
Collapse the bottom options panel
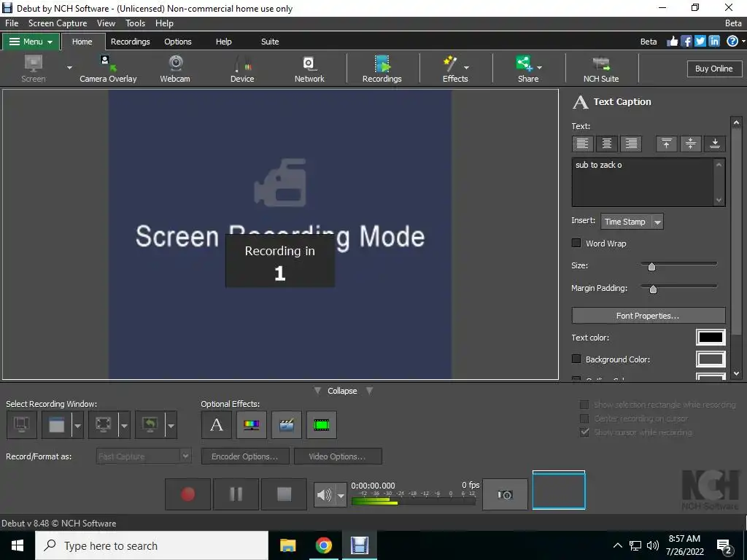(x=342, y=391)
